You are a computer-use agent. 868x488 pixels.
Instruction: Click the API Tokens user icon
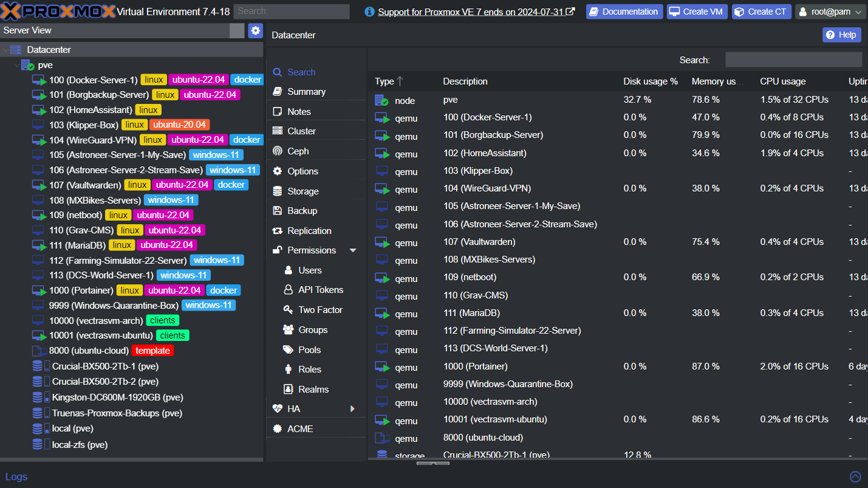289,290
